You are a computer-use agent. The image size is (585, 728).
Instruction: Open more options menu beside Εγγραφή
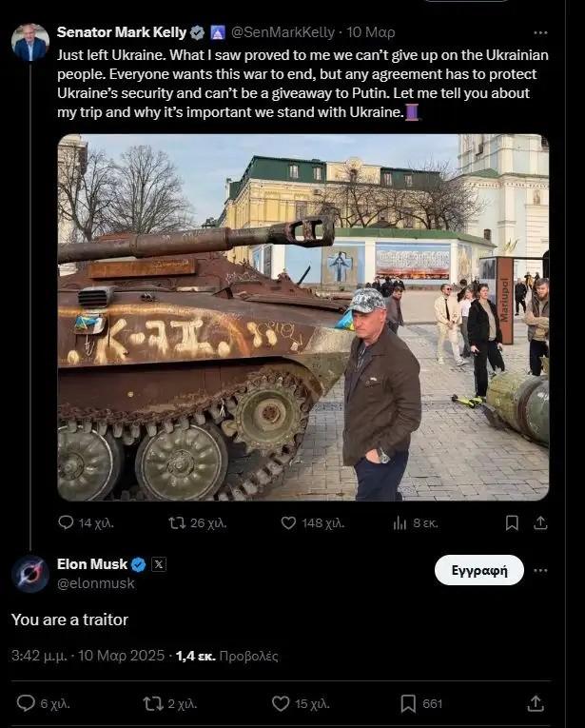coord(540,570)
